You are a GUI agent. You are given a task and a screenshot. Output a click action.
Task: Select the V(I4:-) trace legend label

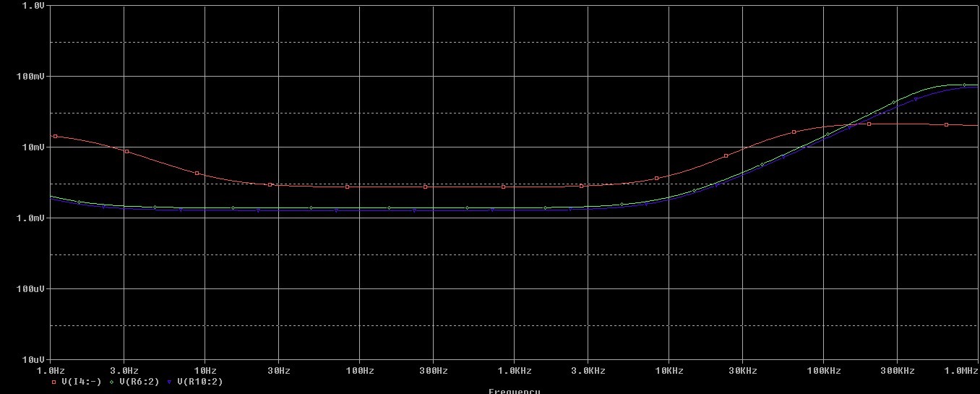(81, 382)
